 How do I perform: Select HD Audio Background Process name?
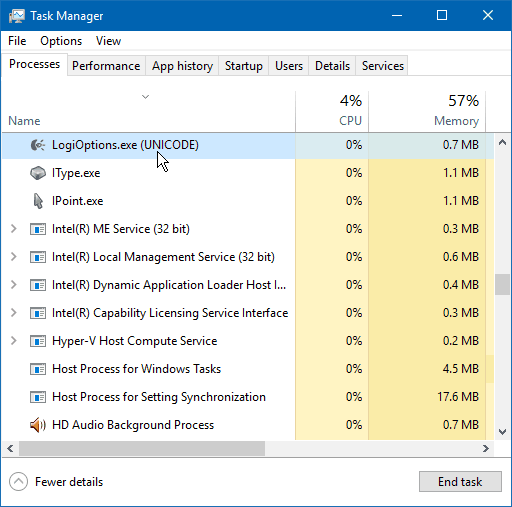[133, 425]
